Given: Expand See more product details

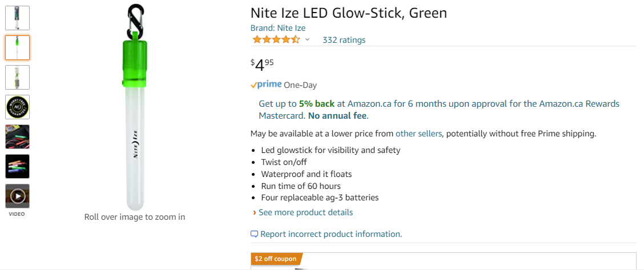Looking at the screenshot, I should (x=305, y=212).
